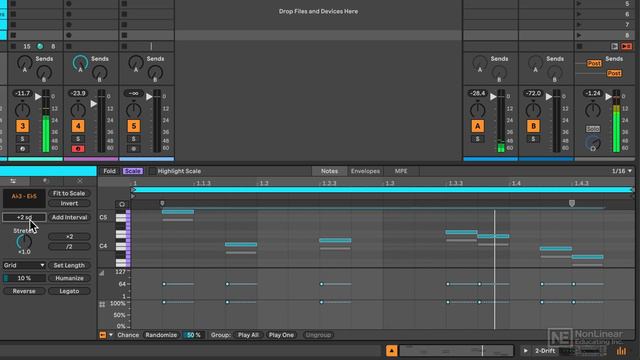Click the Legato button
640x360 pixels.
tap(69, 291)
